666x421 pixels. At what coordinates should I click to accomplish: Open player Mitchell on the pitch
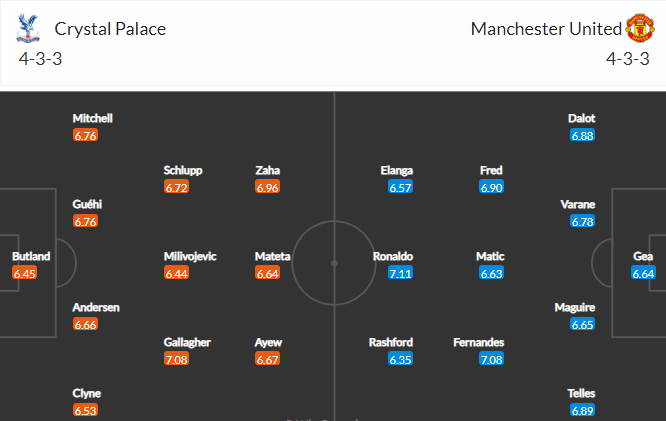[x=93, y=118]
